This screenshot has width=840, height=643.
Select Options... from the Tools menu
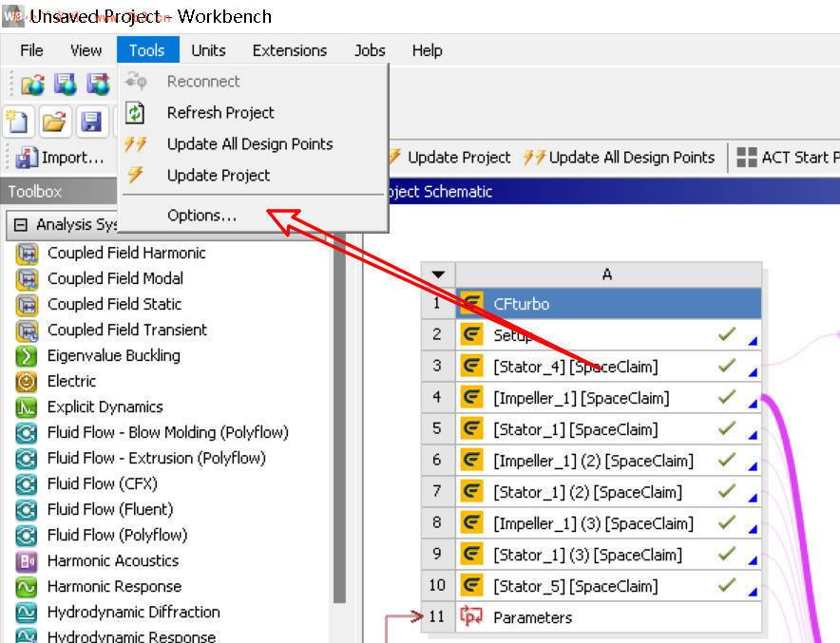point(201,216)
